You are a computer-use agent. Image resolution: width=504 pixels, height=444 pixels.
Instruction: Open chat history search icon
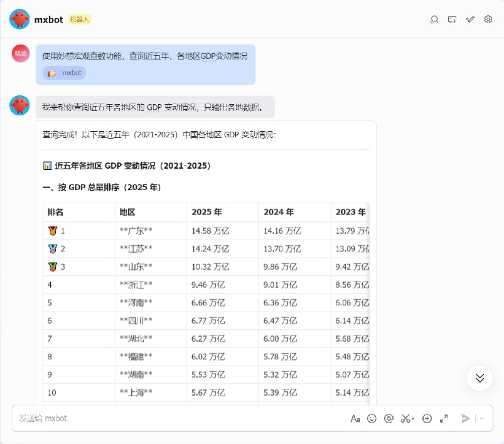(x=434, y=19)
